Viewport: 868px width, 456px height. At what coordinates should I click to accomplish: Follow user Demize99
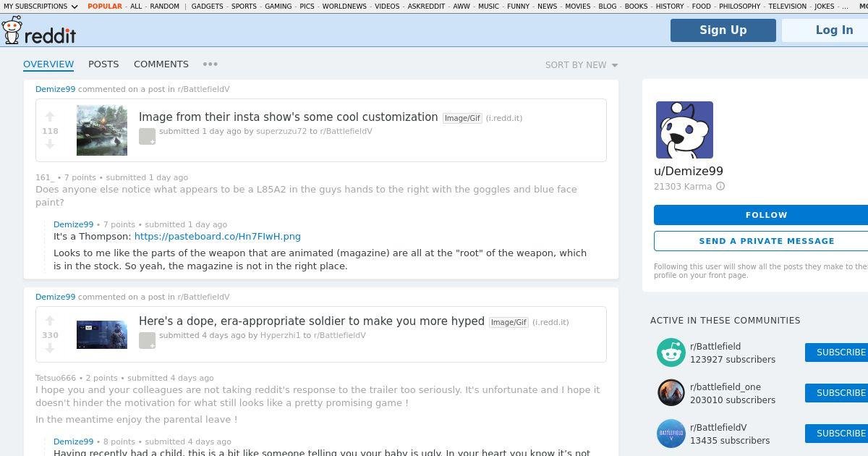(761, 215)
